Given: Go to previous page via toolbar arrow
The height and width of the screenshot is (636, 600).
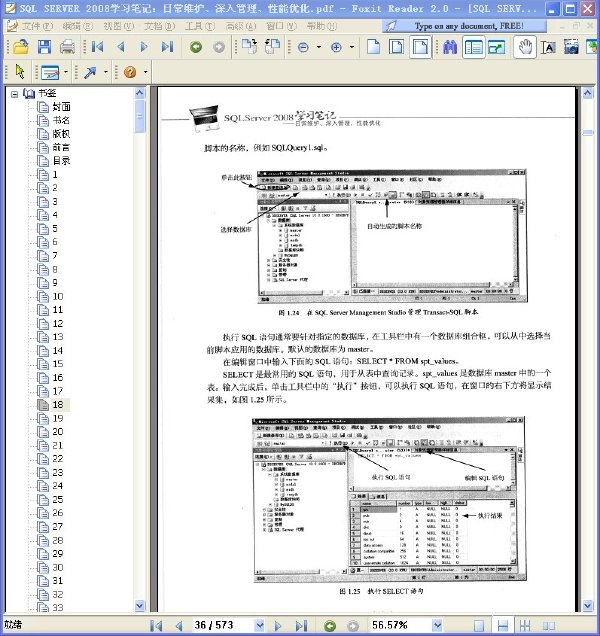Looking at the screenshot, I should click(120, 47).
